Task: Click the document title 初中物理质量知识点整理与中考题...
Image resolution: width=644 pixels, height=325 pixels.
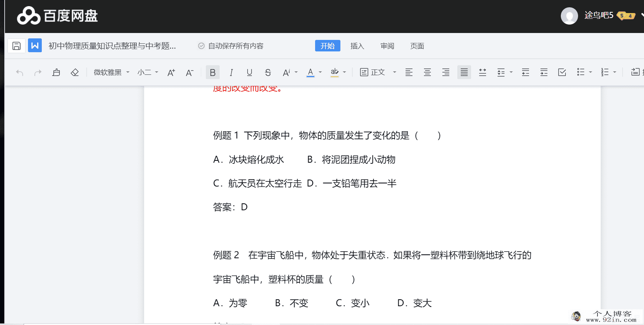Action: pyautogui.click(x=112, y=46)
